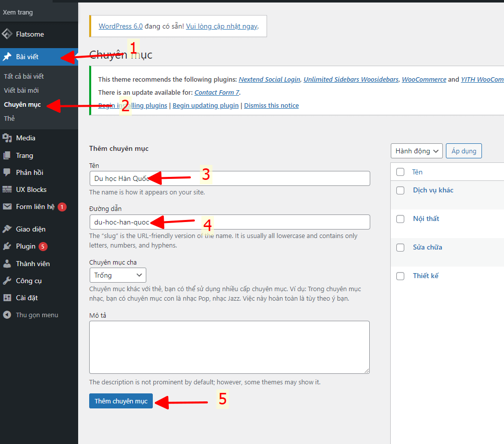Open the Hành động bulk actions dropdown
Viewport: 504px width, 444px height.
click(x=416, y=151)
